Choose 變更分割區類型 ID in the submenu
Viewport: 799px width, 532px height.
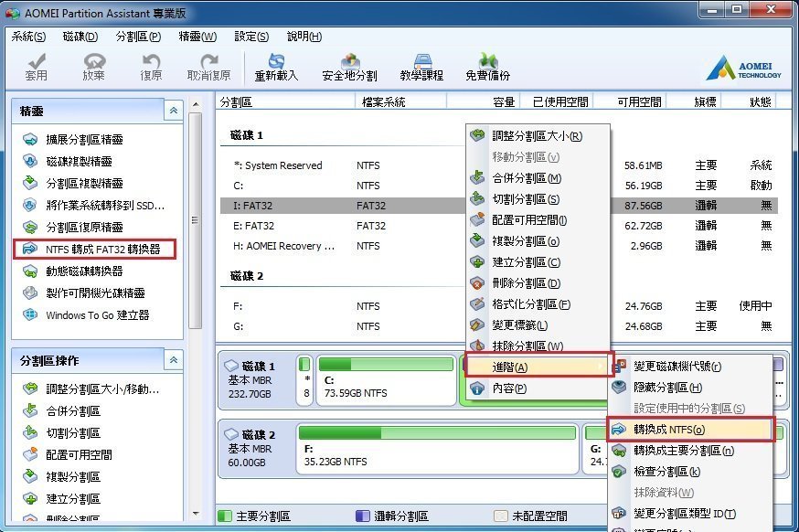point(690,513)
